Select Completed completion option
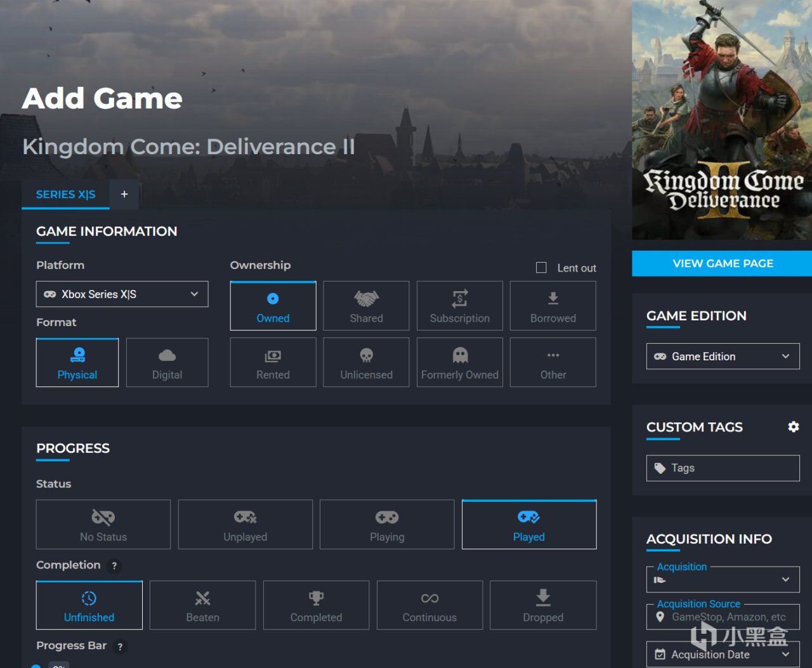 pyautogui.click(x=316, y=605)
